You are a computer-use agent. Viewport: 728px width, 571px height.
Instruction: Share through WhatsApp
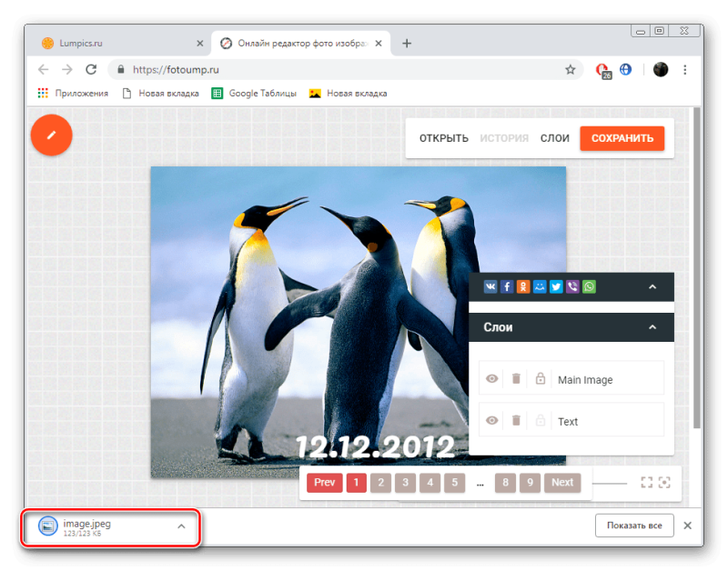[x=589, y=286]
